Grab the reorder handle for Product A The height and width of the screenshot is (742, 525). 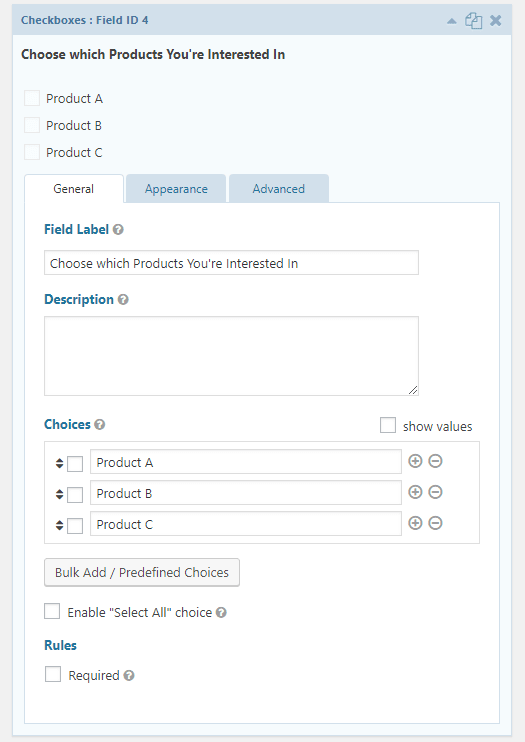pyautogui.click(x=59, y=463)
